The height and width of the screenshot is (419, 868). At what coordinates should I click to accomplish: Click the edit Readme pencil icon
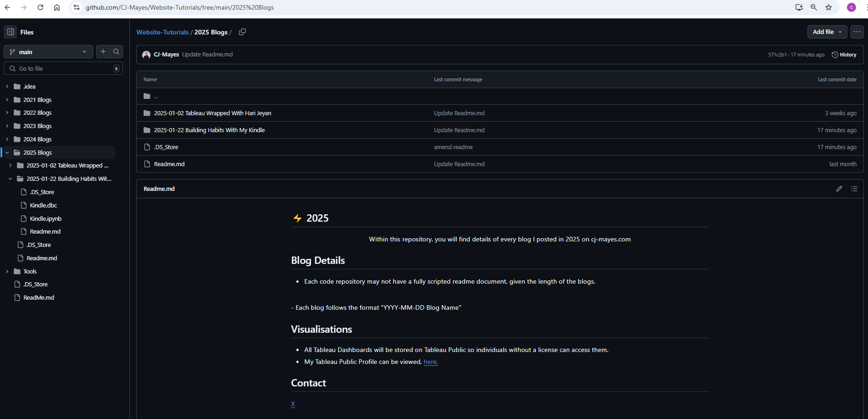click(x=839, y=189)
